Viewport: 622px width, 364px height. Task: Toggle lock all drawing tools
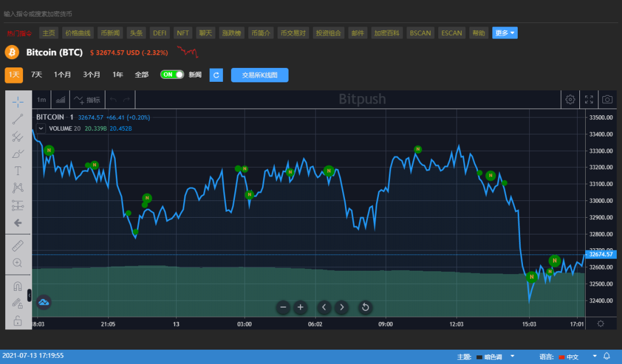[x=17, y=320]
